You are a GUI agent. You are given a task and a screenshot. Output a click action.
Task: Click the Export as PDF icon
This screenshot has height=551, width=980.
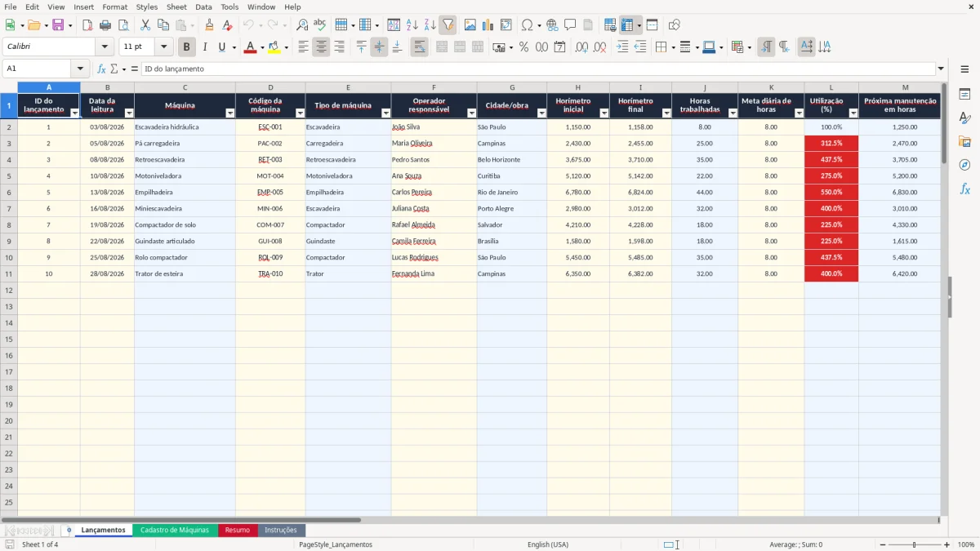87,25
